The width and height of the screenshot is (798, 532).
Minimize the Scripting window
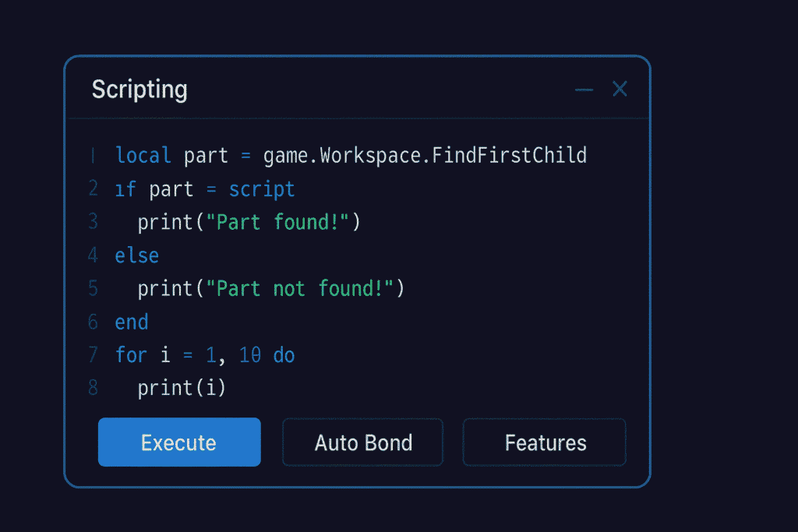[x=584, y=90]
